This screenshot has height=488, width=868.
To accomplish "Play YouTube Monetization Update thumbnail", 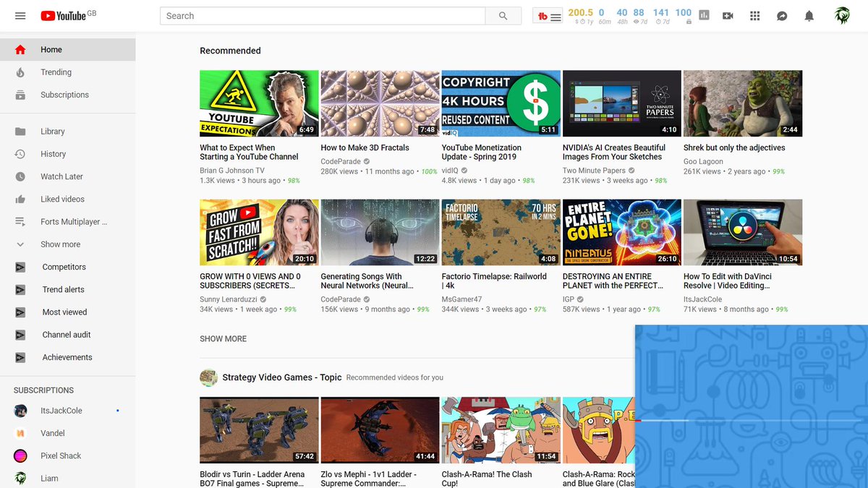I will [x=501, y=103].
